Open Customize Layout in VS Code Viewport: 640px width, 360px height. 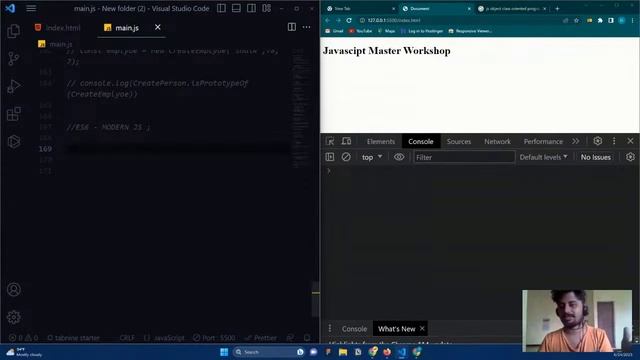click(267, 8)
